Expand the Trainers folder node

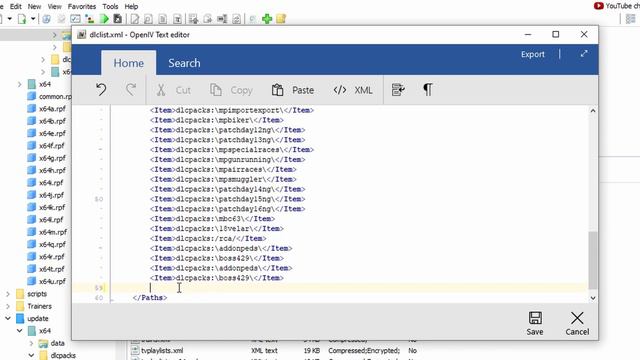click(x=8, y=306)
